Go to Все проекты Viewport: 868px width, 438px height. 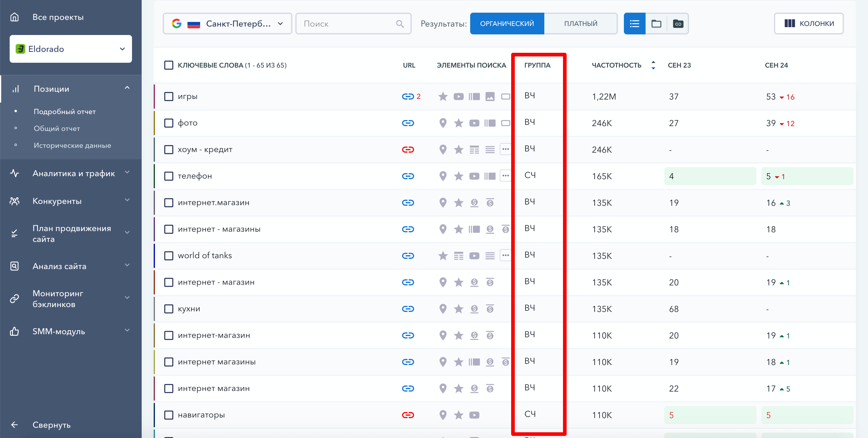tap(58, 17)
